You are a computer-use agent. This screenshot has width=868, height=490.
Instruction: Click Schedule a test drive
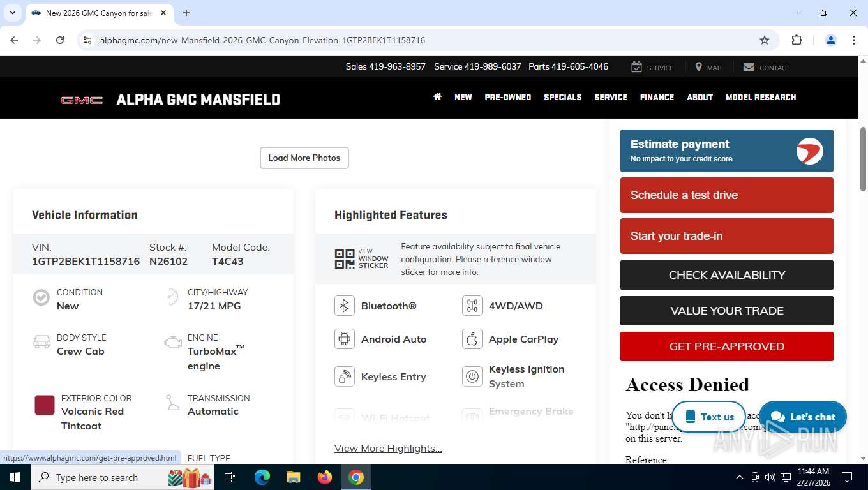tap(727, 195)
